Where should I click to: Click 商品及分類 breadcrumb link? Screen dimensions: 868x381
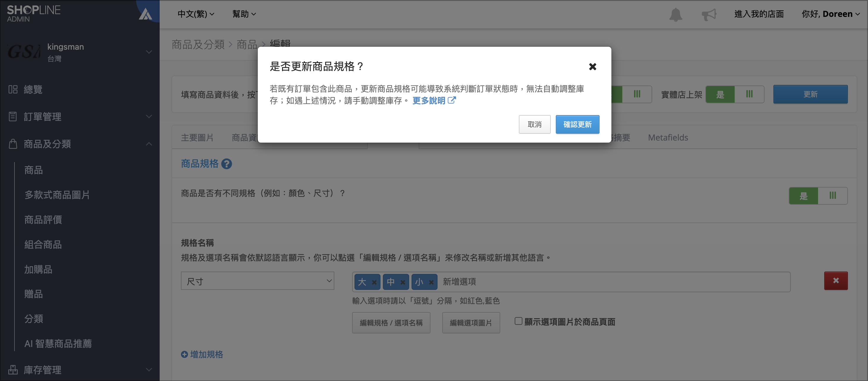pos(198,44)
